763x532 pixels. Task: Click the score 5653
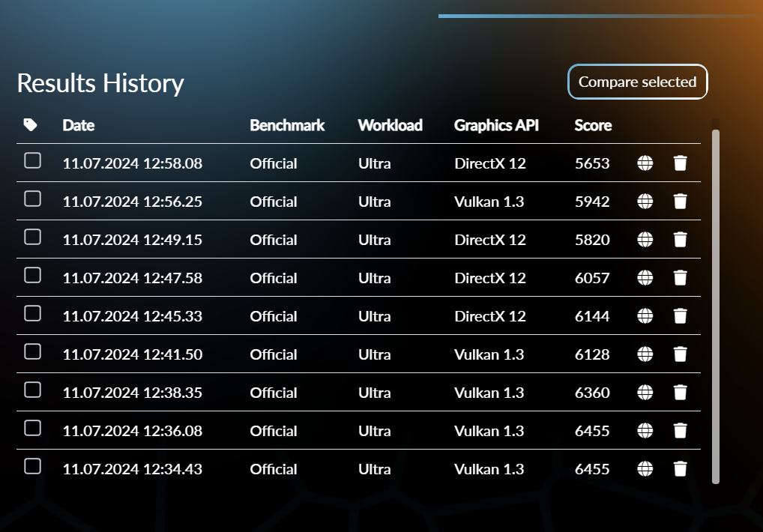(x=592, y=163)
